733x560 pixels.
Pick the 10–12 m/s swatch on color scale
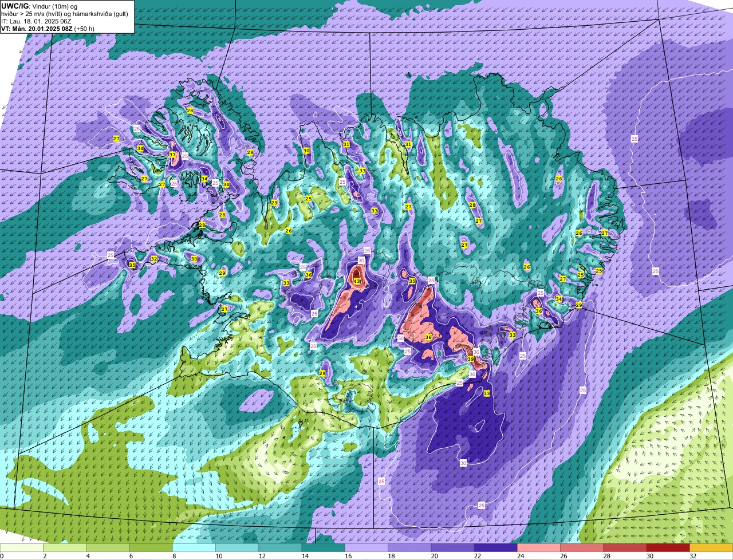237,548
